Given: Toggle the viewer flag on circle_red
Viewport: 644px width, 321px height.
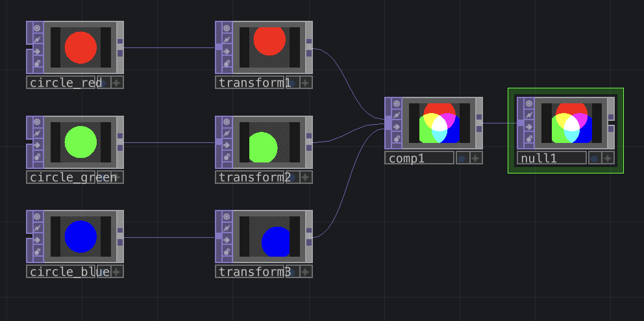Looking at the screenshot, I should pyautogui.click(x=38, y=28).
